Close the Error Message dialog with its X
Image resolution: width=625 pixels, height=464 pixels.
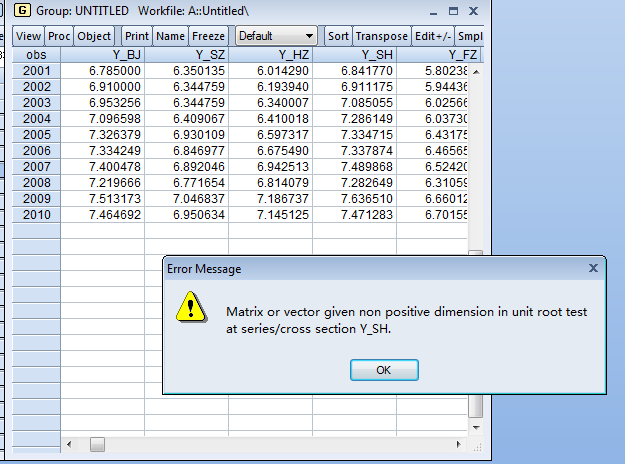[593, 268]
